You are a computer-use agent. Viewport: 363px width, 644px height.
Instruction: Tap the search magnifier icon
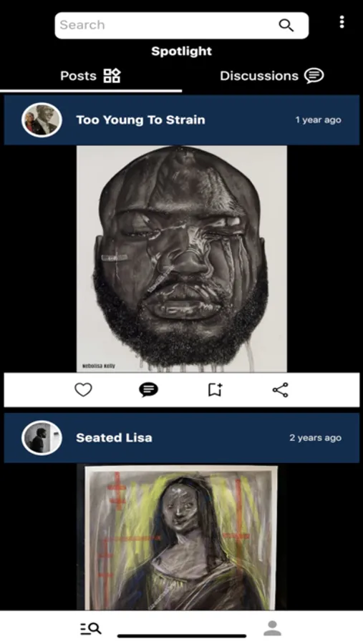pyautogui.click(x=286, y=25)
